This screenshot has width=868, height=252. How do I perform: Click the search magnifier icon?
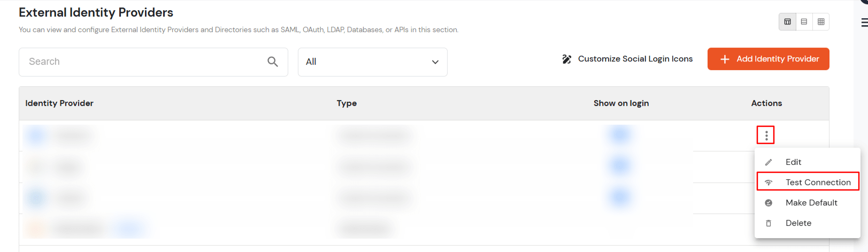tap(273, 62)
